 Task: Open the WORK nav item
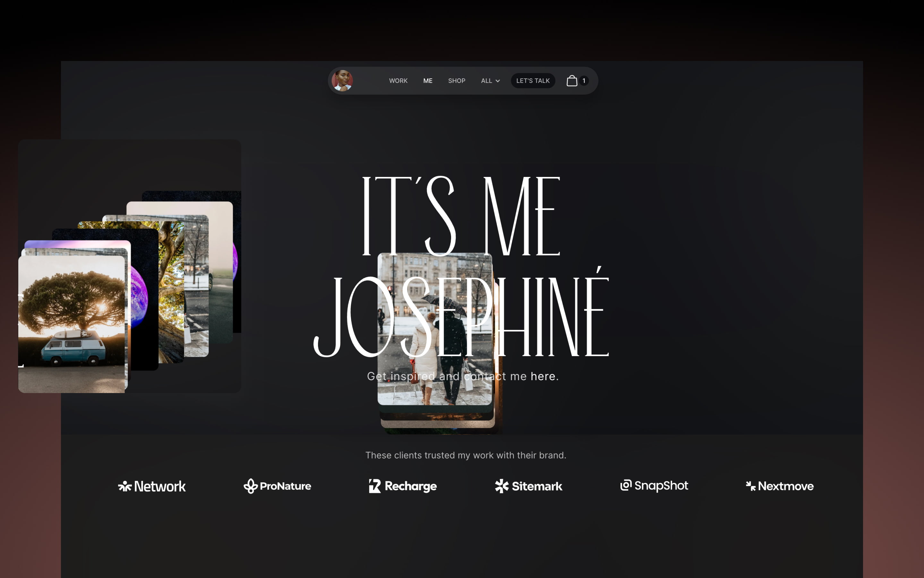click(398, 81)
